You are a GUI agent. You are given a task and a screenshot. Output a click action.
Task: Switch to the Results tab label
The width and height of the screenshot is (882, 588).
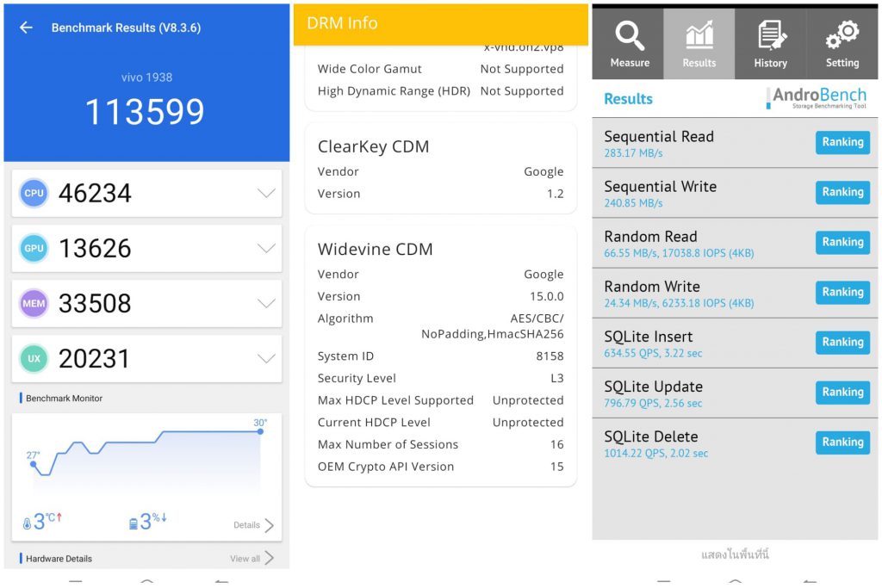tap(699, 62)
